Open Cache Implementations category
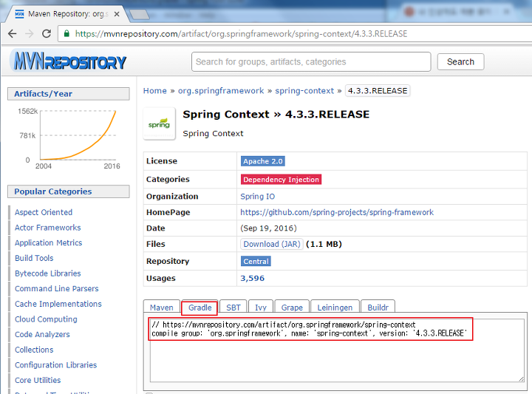 pyautogui.click(x=58, y=304)
